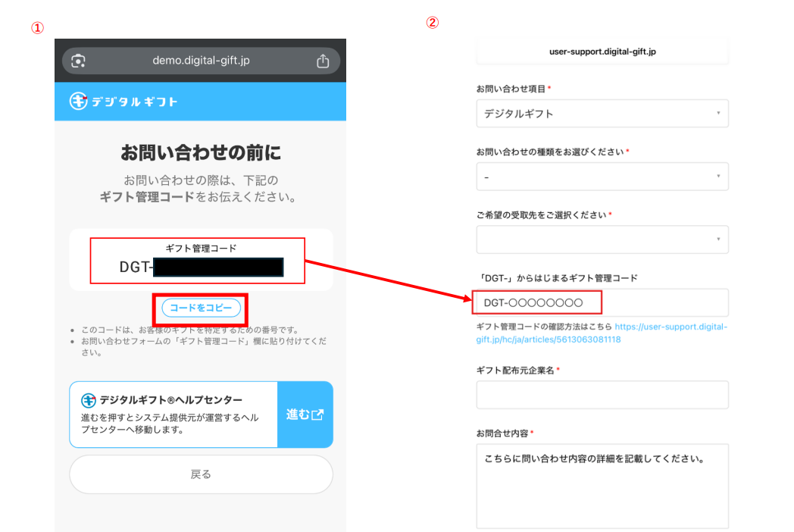
Task: Click the 「DGT-」からはじまるギフト管理コード label
Action: pos(557,277)
